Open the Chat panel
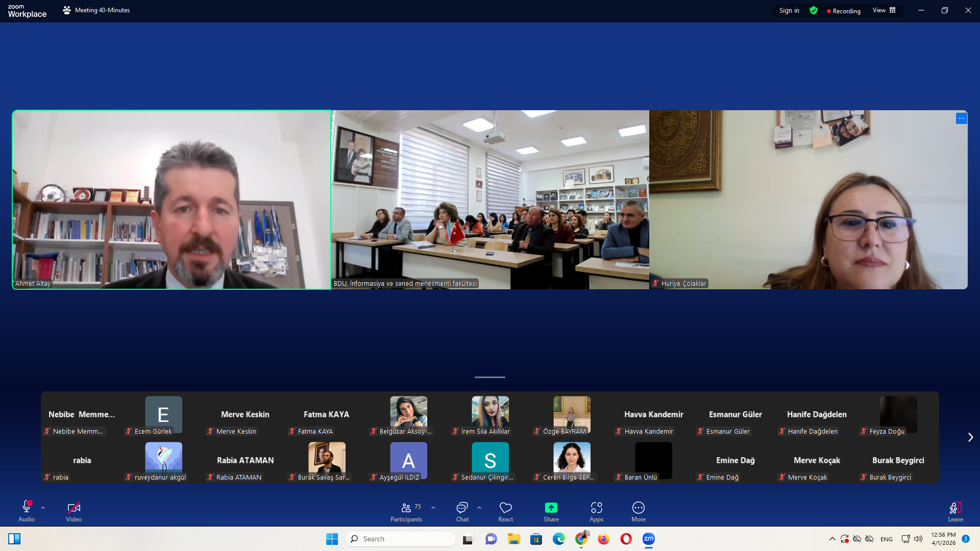 [462, 512]
